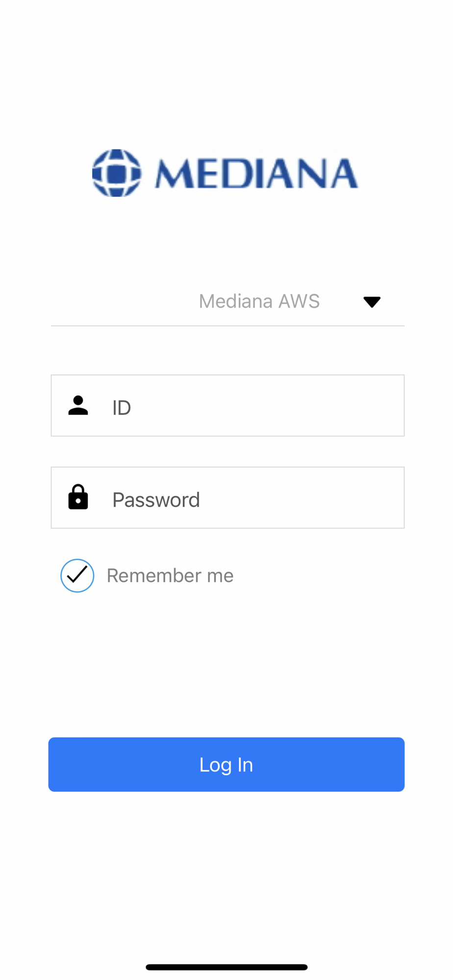Click the "Mediana AWS" selected value text
Screen dimensions: 453x980
point(259,301)
